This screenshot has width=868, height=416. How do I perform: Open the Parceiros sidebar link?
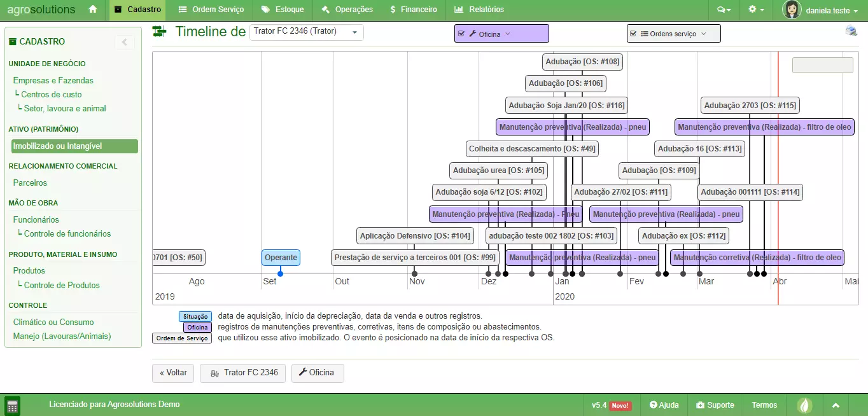(30, 183)
